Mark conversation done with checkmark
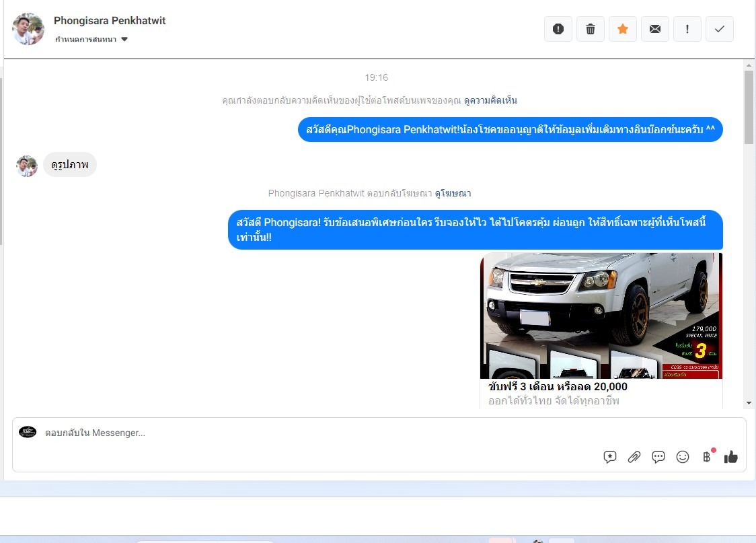Image resolution: width=756 pixels, height=543 pixels. 719,29
